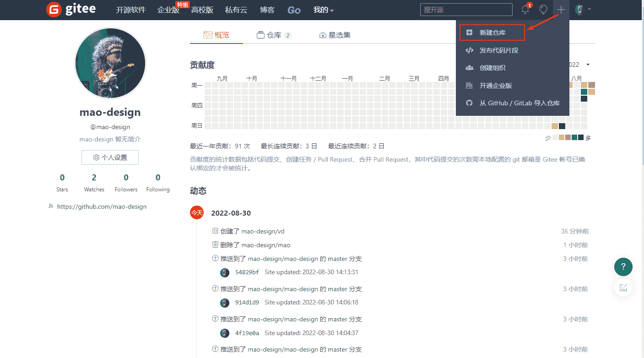
Task: Choose 发布代码片段 menu entry
Action: pyautogui.click(x=498, y=50)
